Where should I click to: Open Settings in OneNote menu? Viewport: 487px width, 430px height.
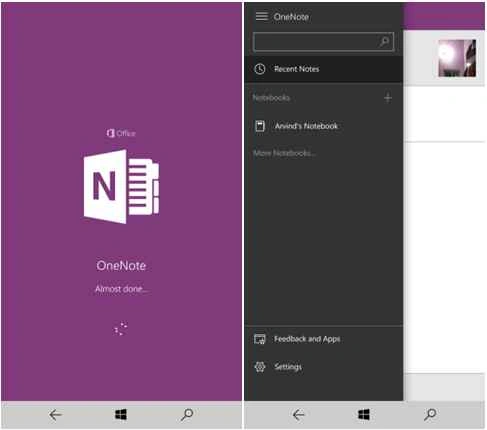(x=324, y=367)
